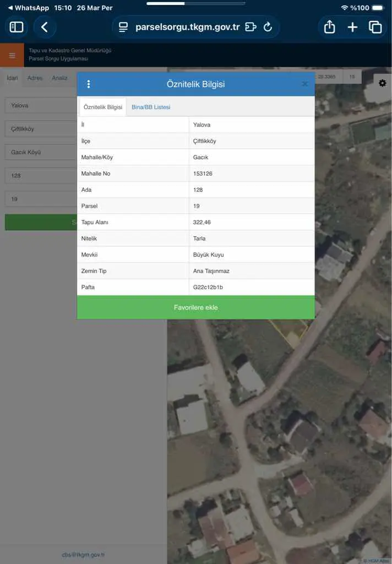Viewport: 392px width, 564px height.
Task: Open the page format menu icon in address bar
Action: click(123, 27)
